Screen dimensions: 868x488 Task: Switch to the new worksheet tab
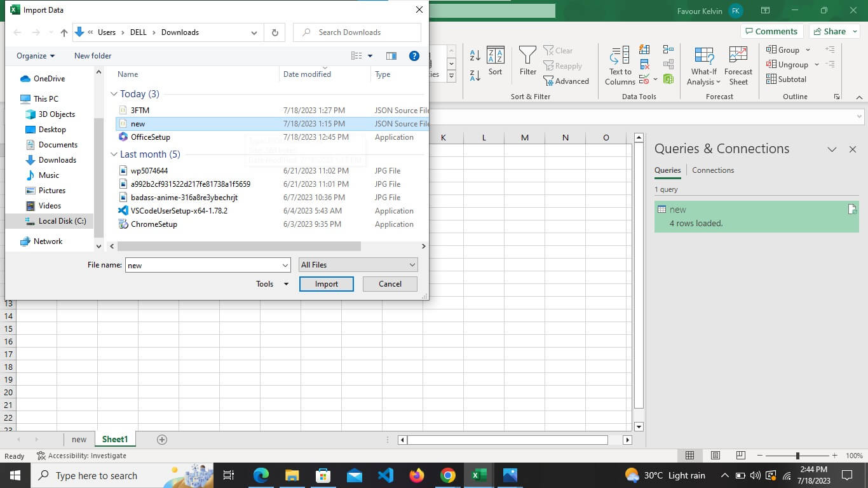[x=79, y=439]
